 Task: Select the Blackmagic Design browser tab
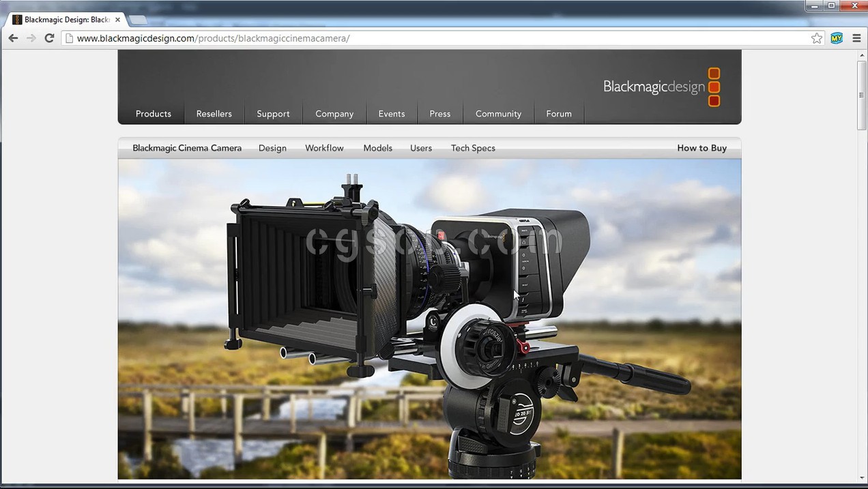67,20
